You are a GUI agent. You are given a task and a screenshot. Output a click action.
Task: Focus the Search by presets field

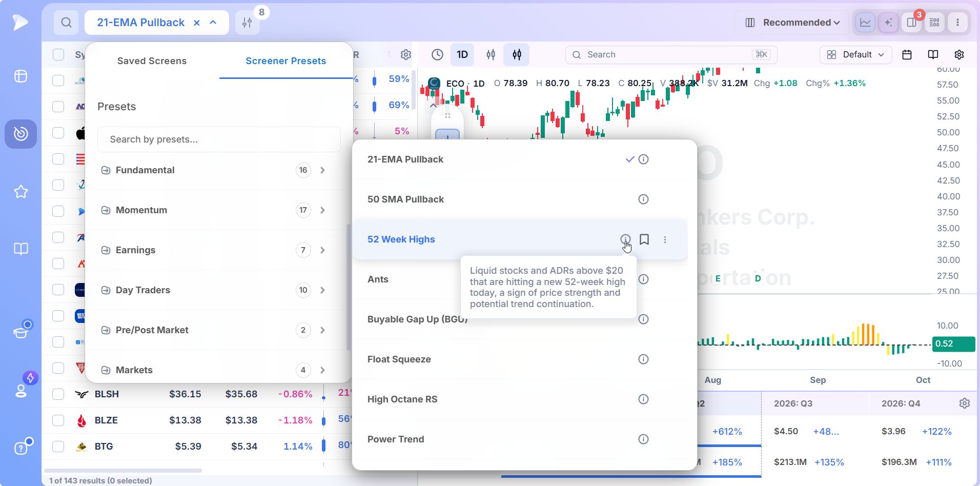tap(219, 139)
